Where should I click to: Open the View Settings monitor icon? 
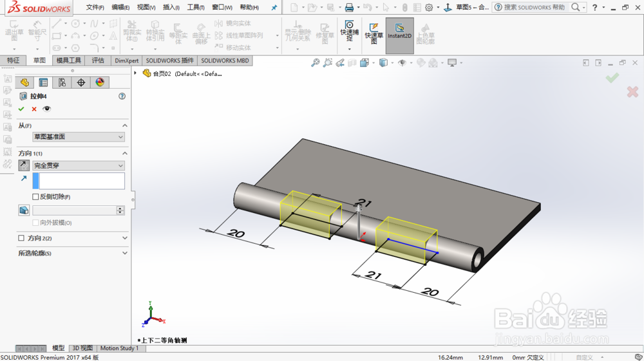click(452, 63)
